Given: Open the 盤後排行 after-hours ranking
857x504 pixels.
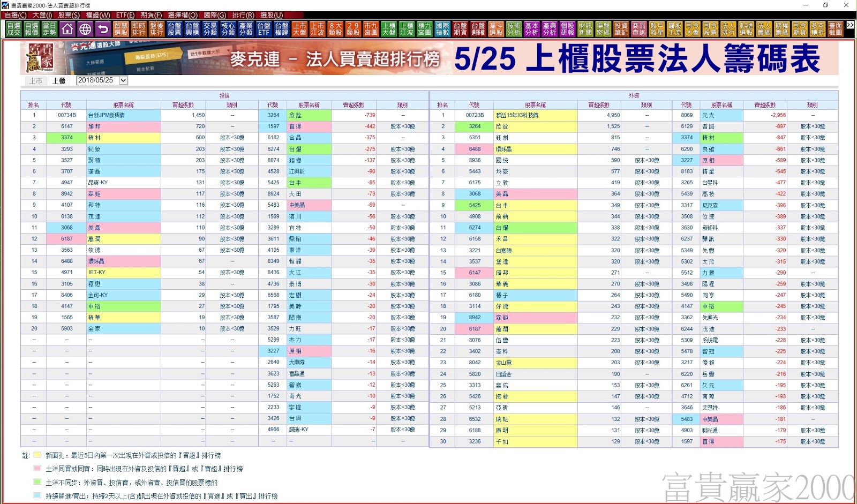Looking at the screenshot, I should (156, 29).
